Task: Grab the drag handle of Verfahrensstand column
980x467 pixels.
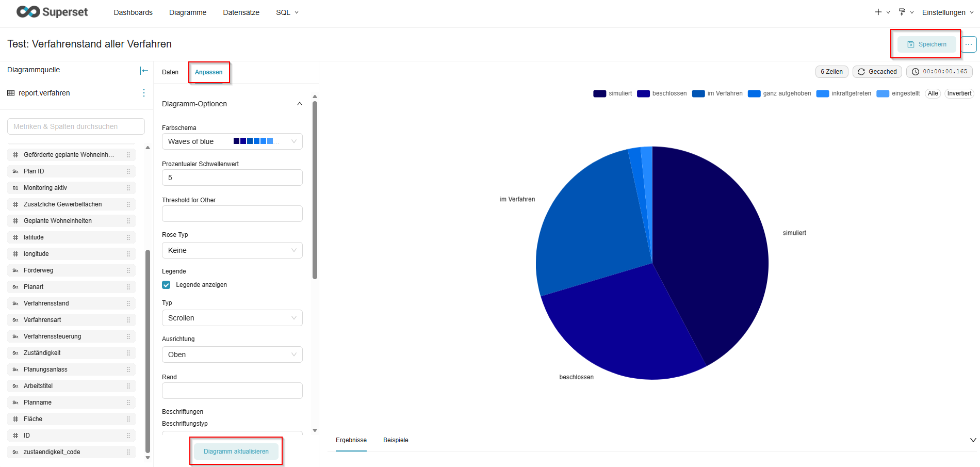Action: point(128,303)
